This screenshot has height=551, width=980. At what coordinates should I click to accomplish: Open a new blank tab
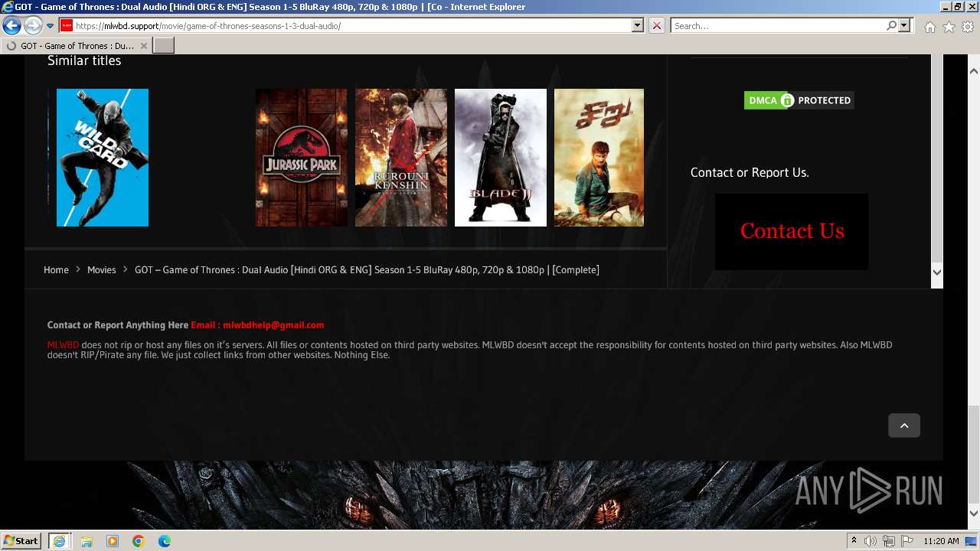tap(164, 46)
